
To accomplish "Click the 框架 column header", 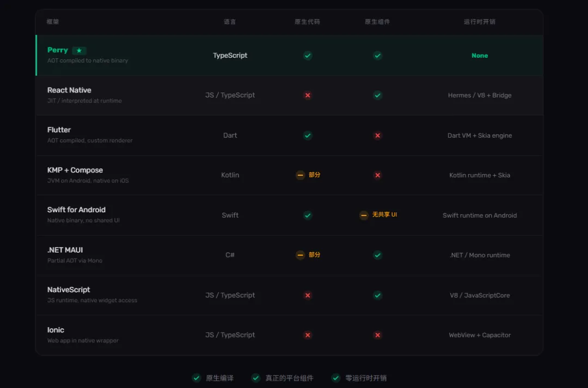I will coord(52,22).
